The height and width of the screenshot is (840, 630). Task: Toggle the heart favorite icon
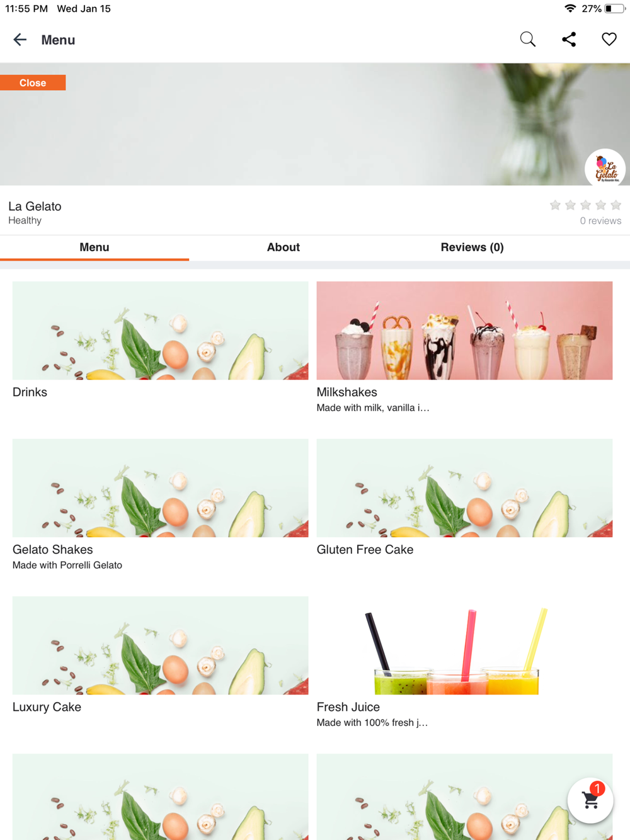coord(609,39)
